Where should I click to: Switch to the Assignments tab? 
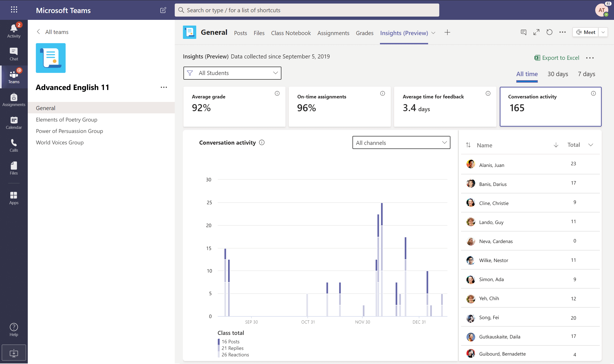(x=333, y=33)
